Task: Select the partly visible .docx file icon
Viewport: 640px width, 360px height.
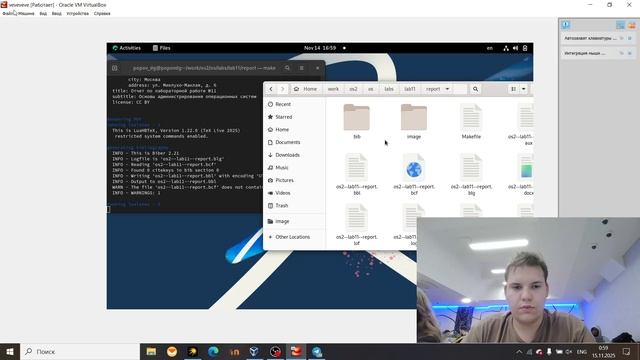Action: [x=526, y=167]
